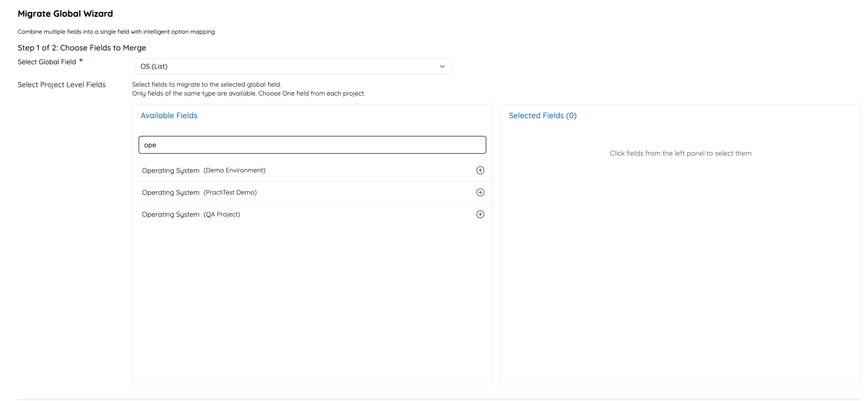Add Operating System (QA Project) with plus icon
Viewport: 868px width, 401px height.
480,214
